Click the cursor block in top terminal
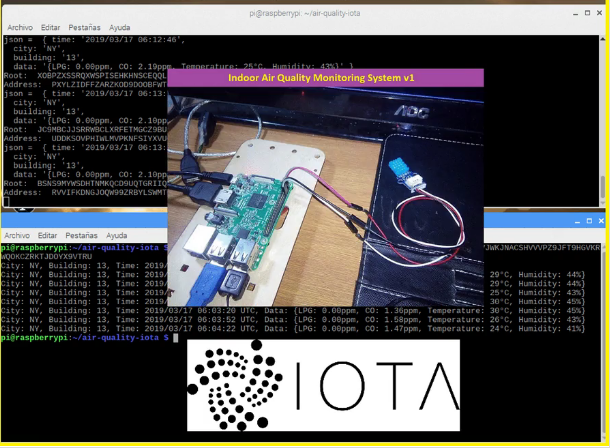Viewport: 611px width, 448px height. coord(6,202)
